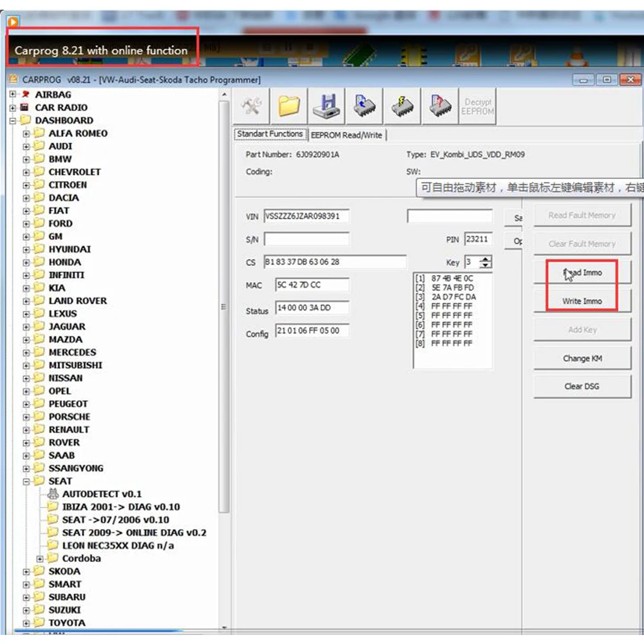Expand the ALFA ROMEO tree node
This screenshot has height=644, width=644.
26,133
